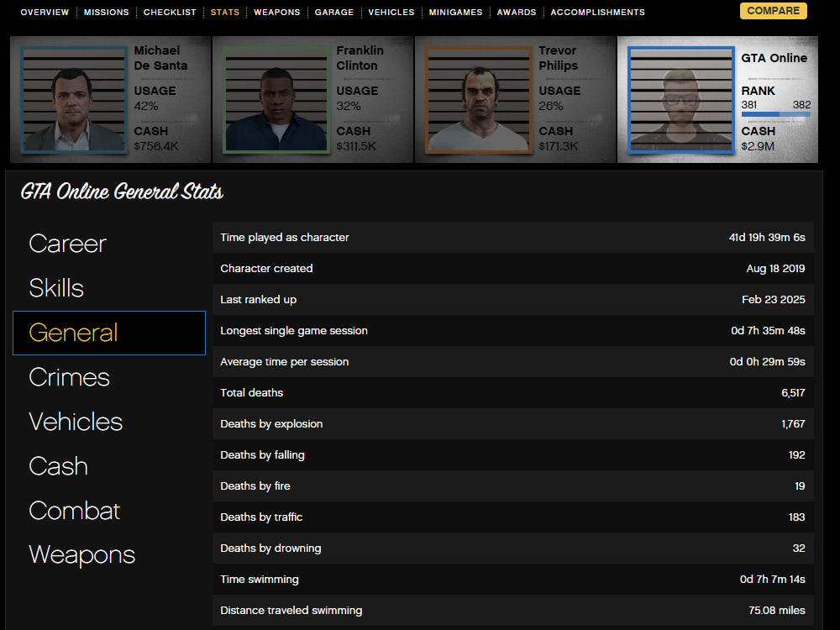Viewport: 840px width, 630px height.
Task: Click the 'Aug 18 2019' date value
Action: (775, 269)
